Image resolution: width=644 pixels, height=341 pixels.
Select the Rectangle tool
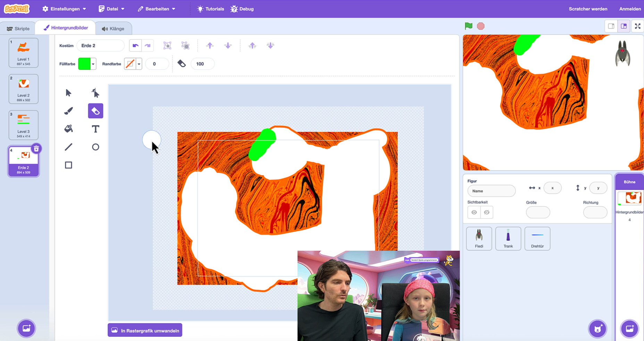point(68,165)
